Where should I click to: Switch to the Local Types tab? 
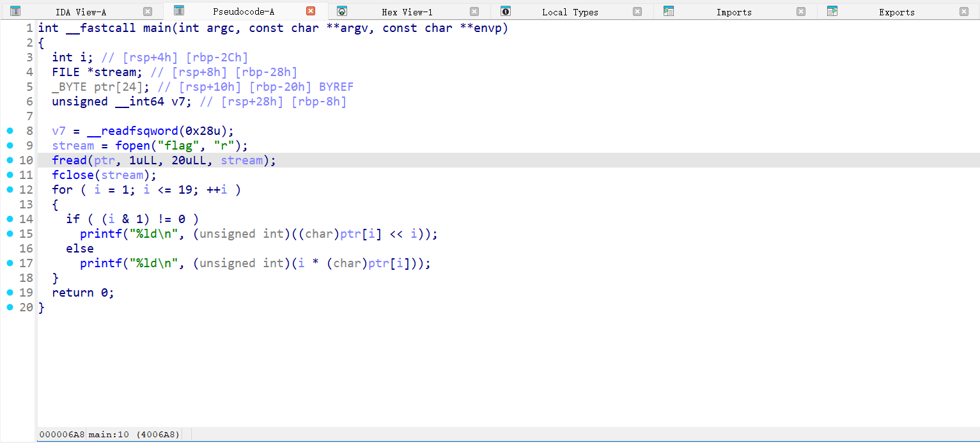570,12
